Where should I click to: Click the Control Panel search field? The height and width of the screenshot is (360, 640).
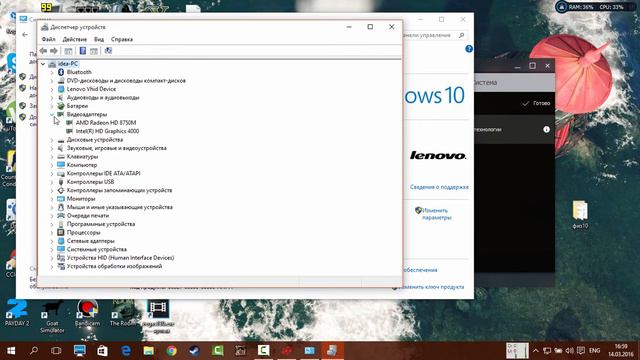pyautogui.click(x=434, y=36)
